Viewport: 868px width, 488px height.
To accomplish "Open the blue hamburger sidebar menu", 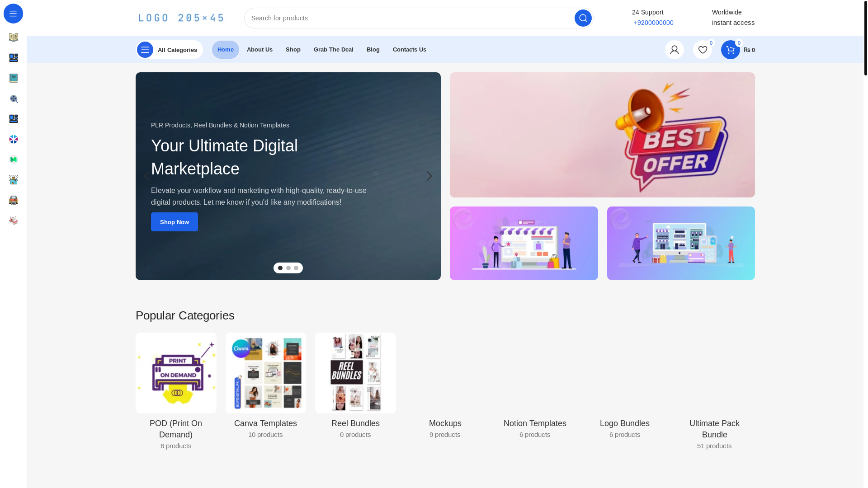I will coord(13,14).
